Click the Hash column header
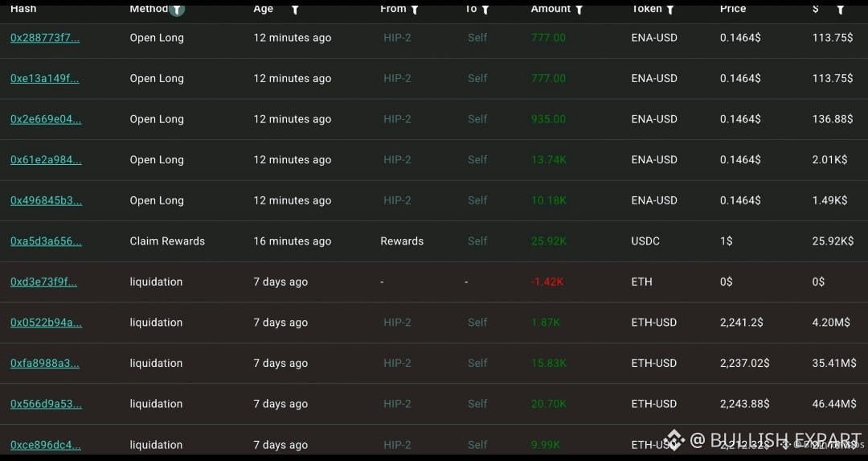 click(23, 9)
